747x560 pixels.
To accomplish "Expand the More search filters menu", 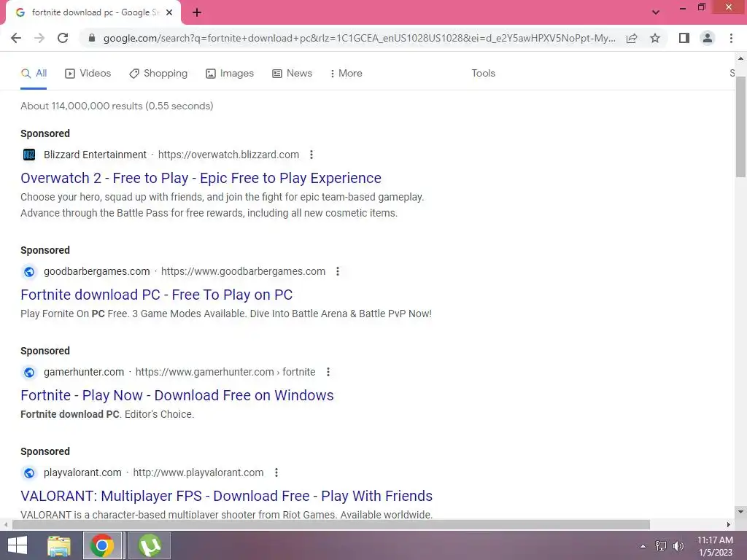I will [x=347, y=74].
